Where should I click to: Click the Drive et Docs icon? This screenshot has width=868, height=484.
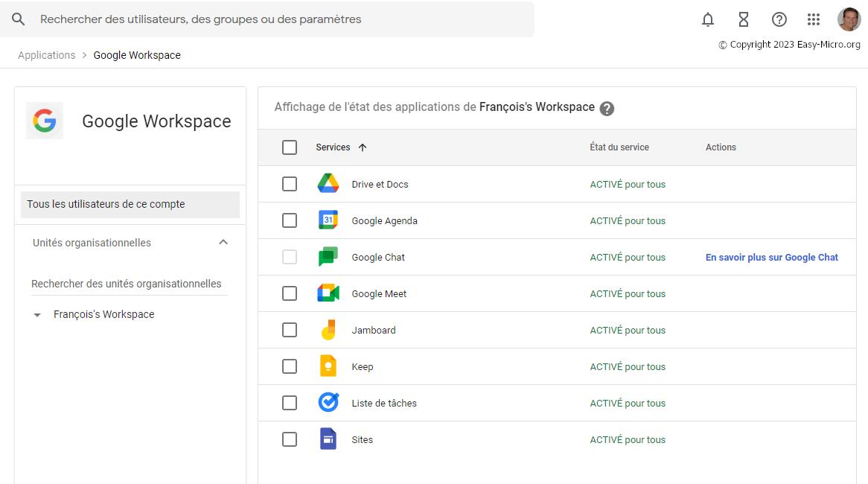[x=328, y=183]
